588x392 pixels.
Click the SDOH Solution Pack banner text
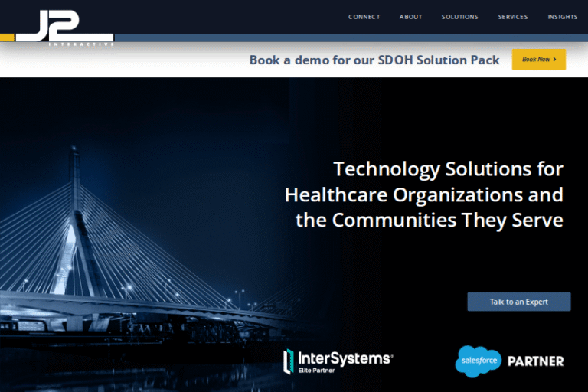[x=374, y=60]
